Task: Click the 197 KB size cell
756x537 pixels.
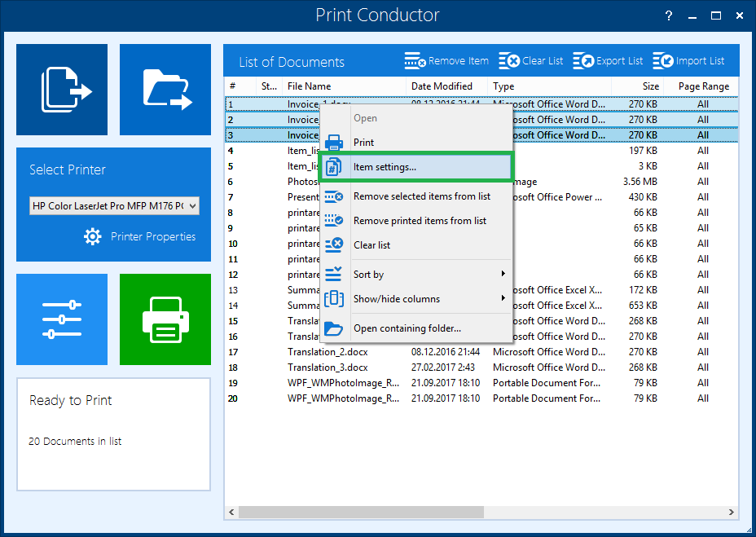Action: pos(643,151)
